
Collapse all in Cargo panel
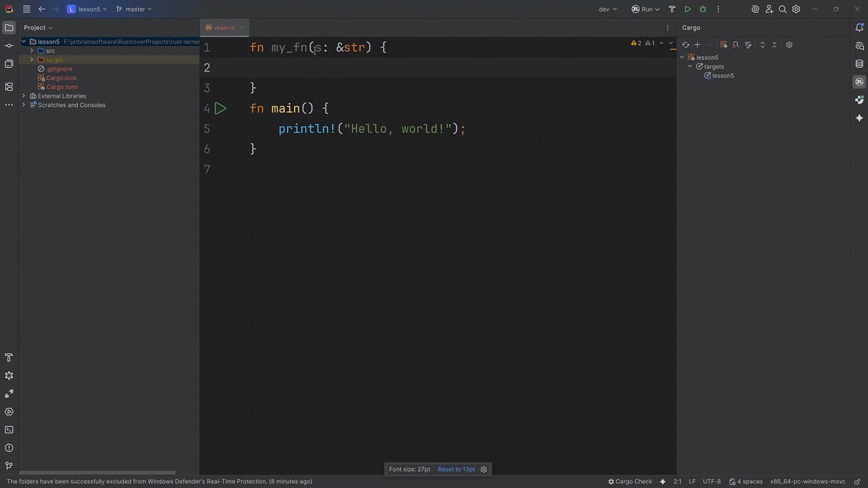774,45
